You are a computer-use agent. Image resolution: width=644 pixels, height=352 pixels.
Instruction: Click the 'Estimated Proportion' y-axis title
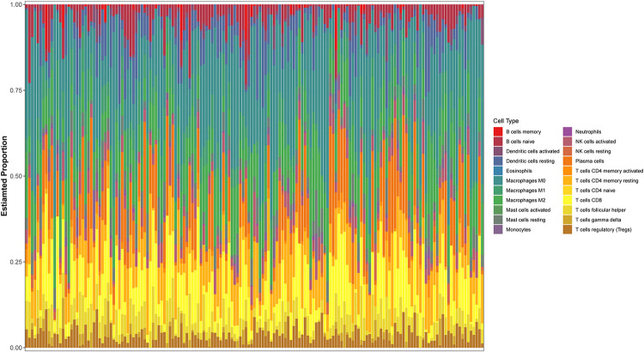[6, 176]
